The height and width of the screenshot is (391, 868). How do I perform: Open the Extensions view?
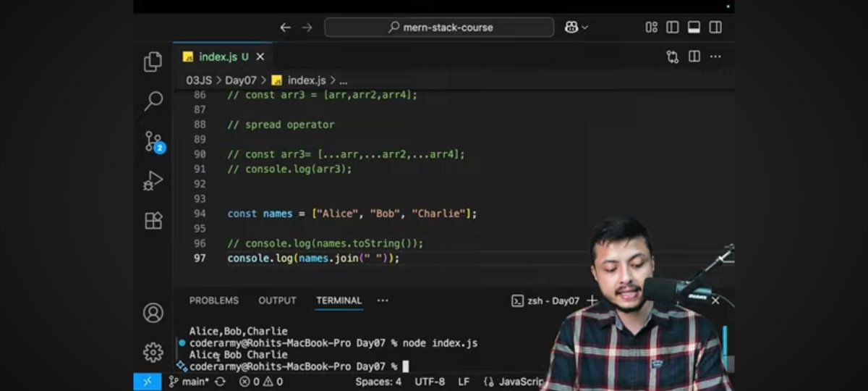click(x=153, y=220)
